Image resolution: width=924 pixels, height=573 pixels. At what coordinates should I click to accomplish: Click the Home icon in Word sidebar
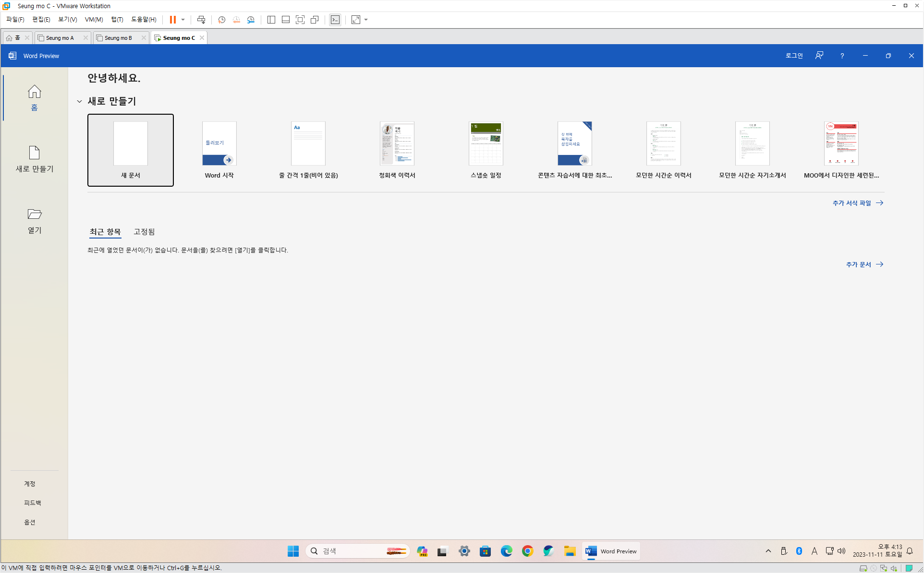pyautogui.click(x=34, y=92)
